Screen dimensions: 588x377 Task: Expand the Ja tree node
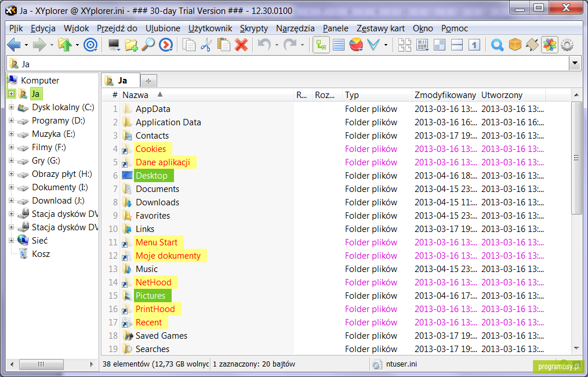tap(11, 93)
